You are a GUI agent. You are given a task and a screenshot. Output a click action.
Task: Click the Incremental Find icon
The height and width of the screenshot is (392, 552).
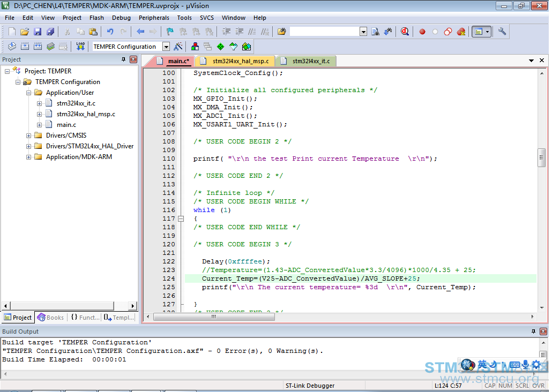click(x=388, y=32)
